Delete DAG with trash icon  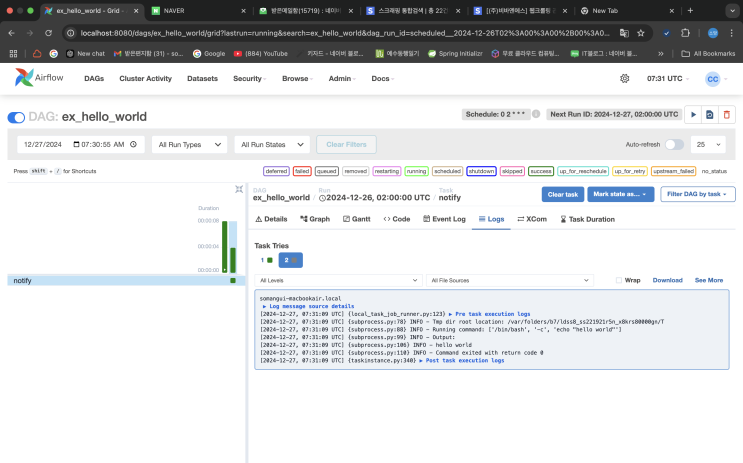point(726,115)
